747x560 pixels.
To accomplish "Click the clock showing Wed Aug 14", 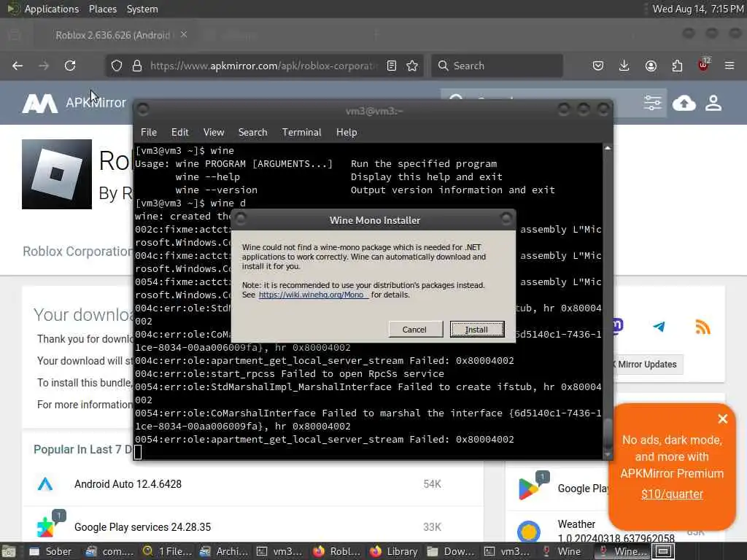I will click(697, 9).
